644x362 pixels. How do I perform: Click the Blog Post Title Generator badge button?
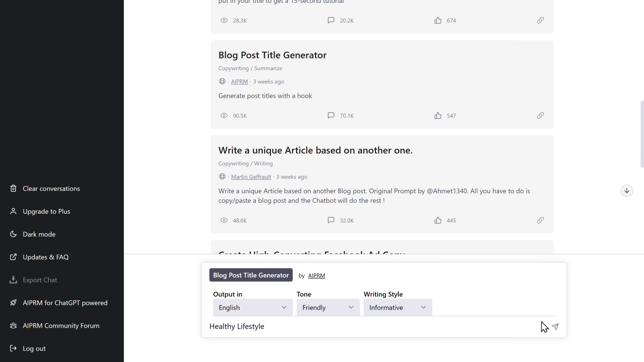point(251,275)
